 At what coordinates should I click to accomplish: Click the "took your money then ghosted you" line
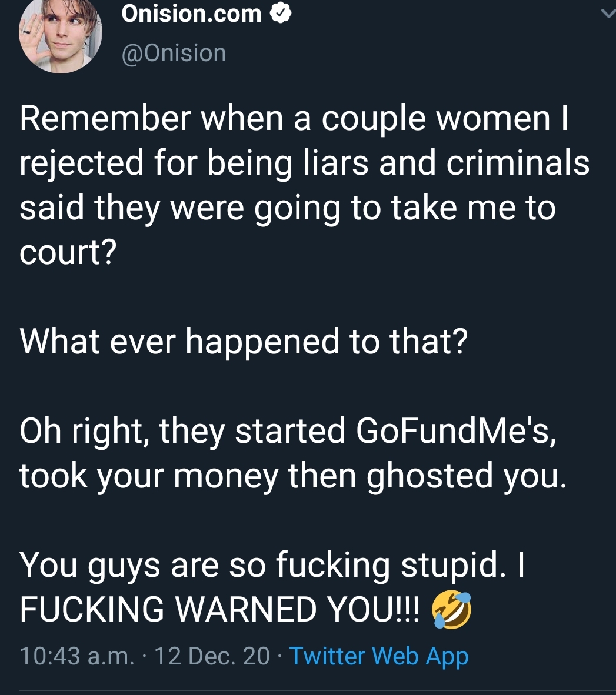point(292,476)
